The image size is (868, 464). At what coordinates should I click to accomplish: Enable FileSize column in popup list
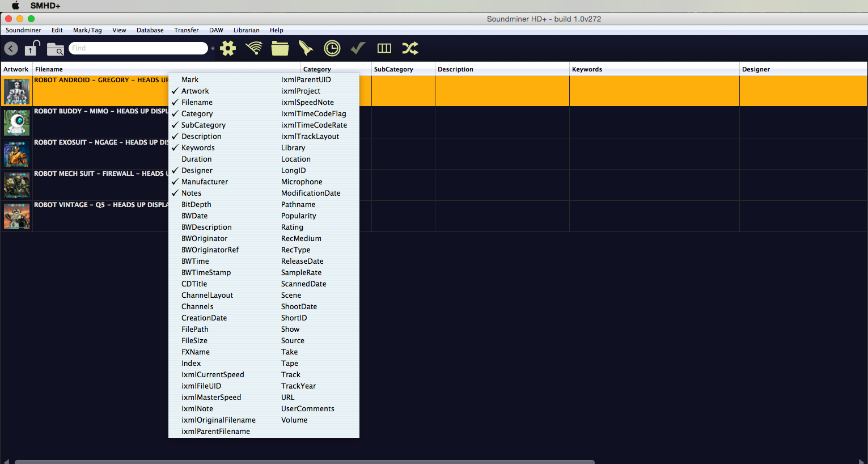click(x=194, y=340)
